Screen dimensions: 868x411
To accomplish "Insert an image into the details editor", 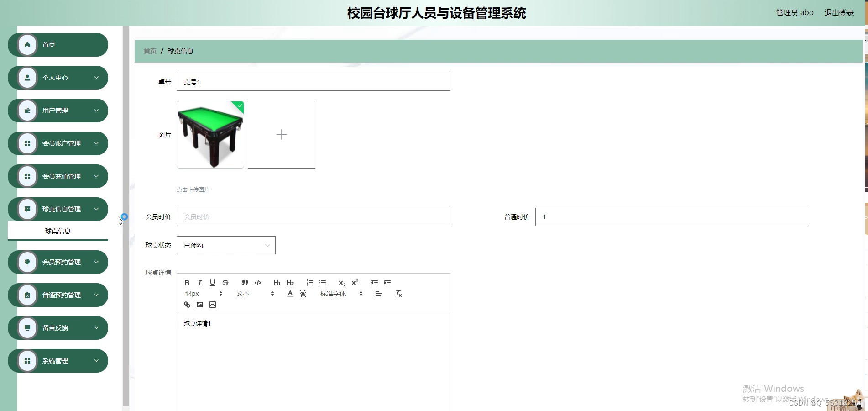I will 199,304.
